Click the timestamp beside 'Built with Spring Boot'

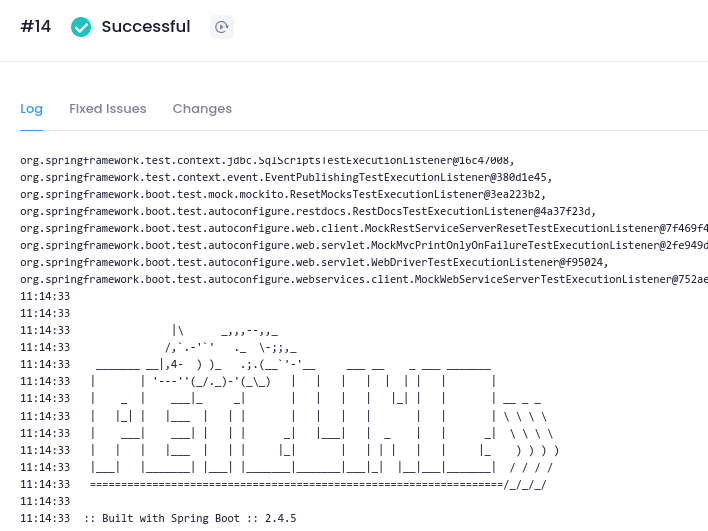(x=45, y=518)
